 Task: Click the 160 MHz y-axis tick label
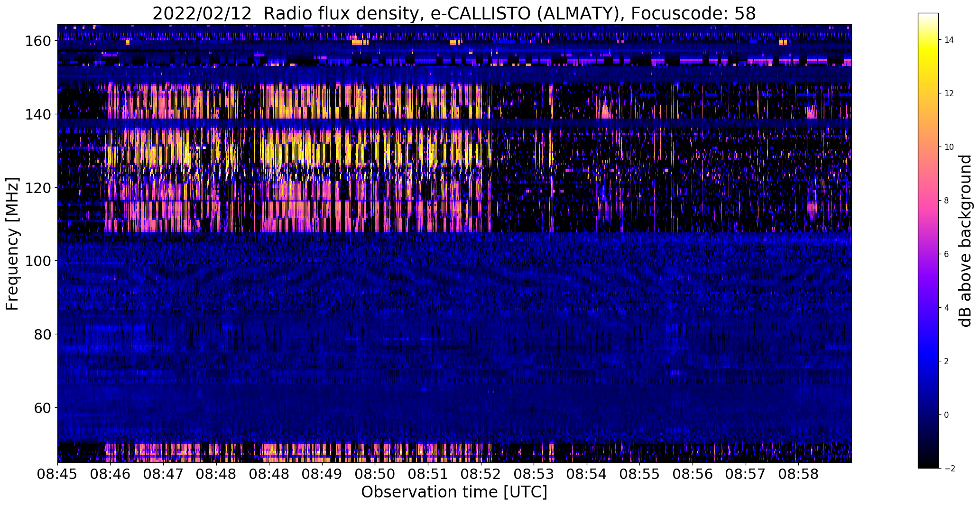(x=37, y=41)
